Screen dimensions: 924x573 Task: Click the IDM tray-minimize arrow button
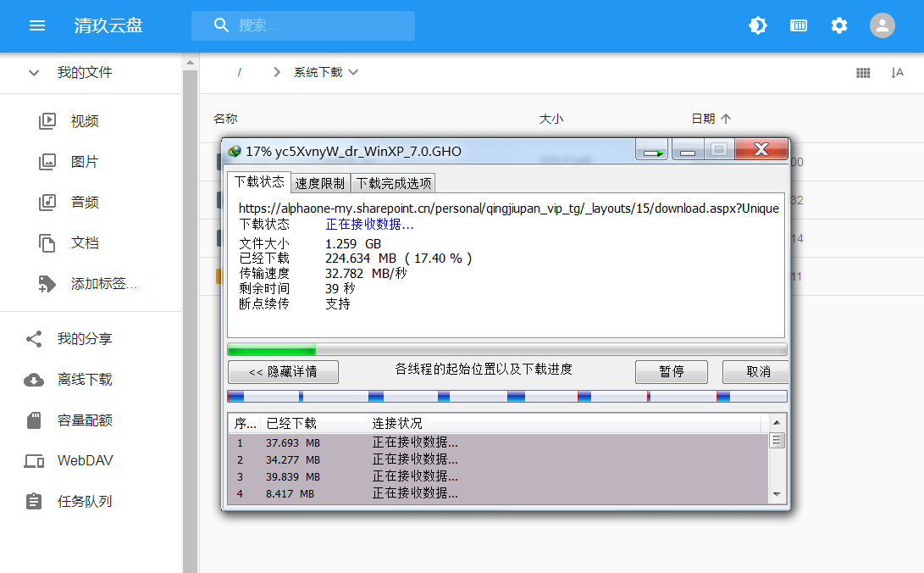point(652,150)
